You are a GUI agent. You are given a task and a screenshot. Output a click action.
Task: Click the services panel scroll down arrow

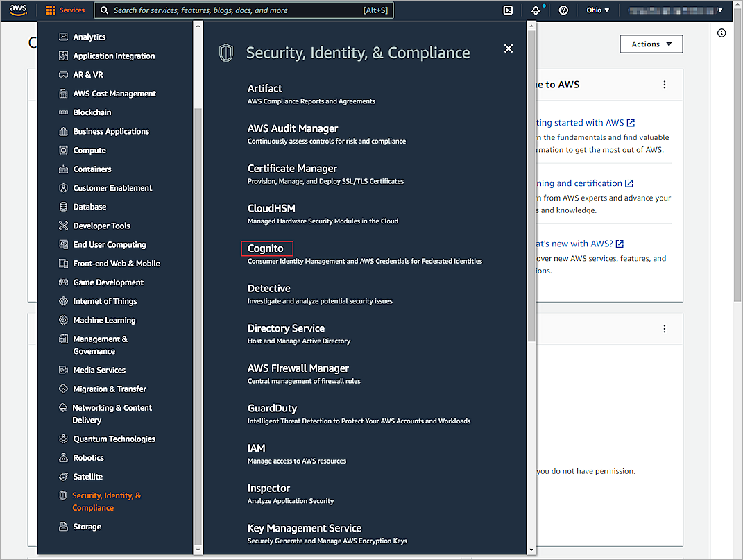(531, 550)
